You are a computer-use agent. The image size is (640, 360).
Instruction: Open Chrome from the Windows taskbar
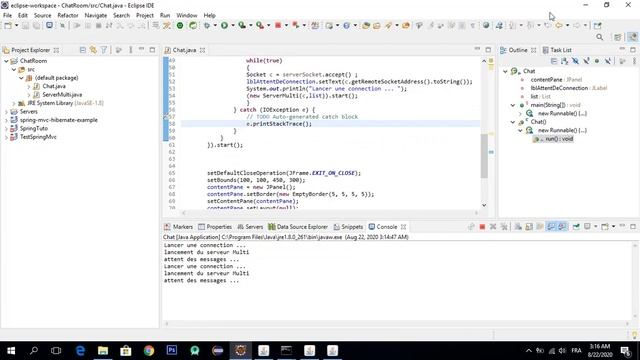coord(149,351)
